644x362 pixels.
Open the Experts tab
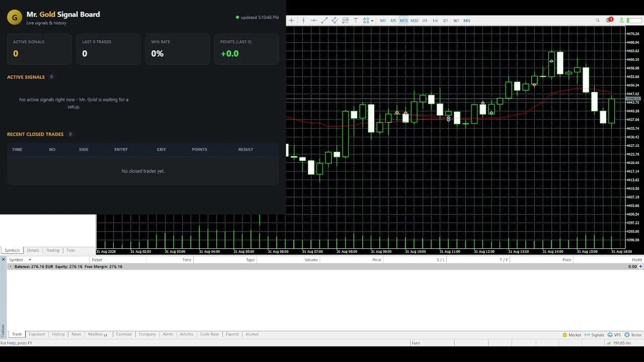232,334
